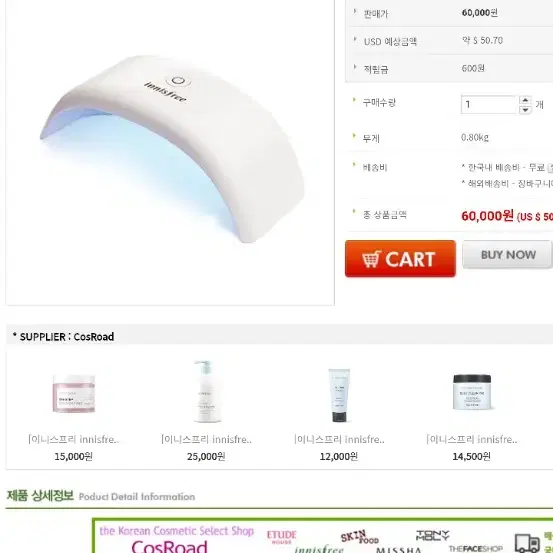Screen dimensions: 553x553
Task: Open the innisfree product link priced 25,000원
Action: coord(206,439)
